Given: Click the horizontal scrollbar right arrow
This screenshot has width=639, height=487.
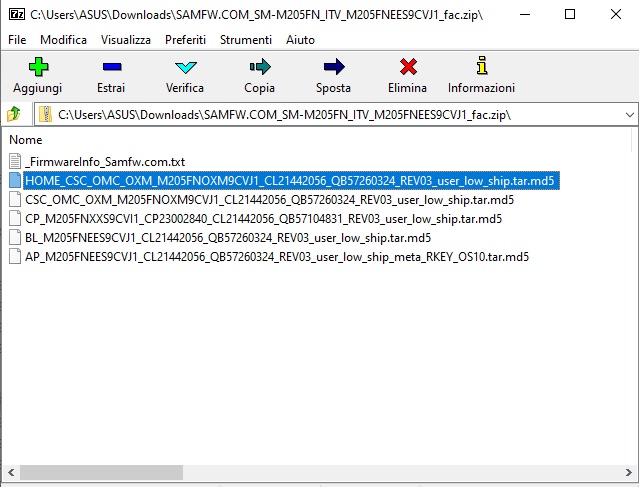Looking at the screenshot, I should point(628,472).
